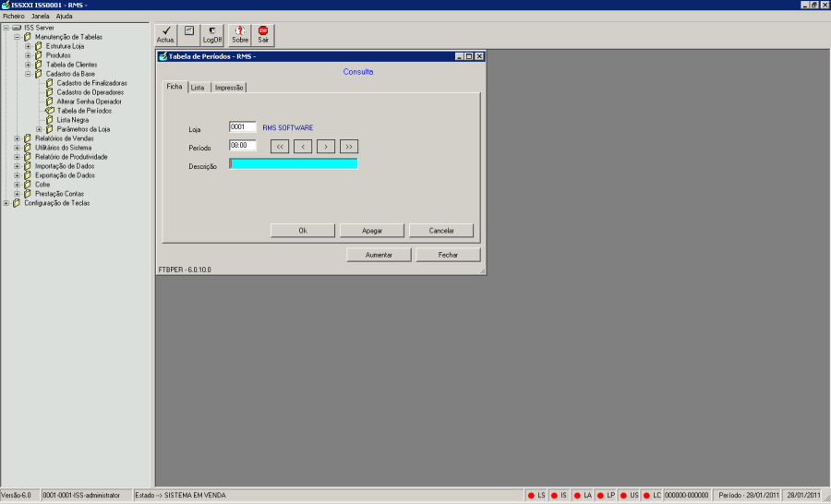Click the Período time field

tap(243, 145)
